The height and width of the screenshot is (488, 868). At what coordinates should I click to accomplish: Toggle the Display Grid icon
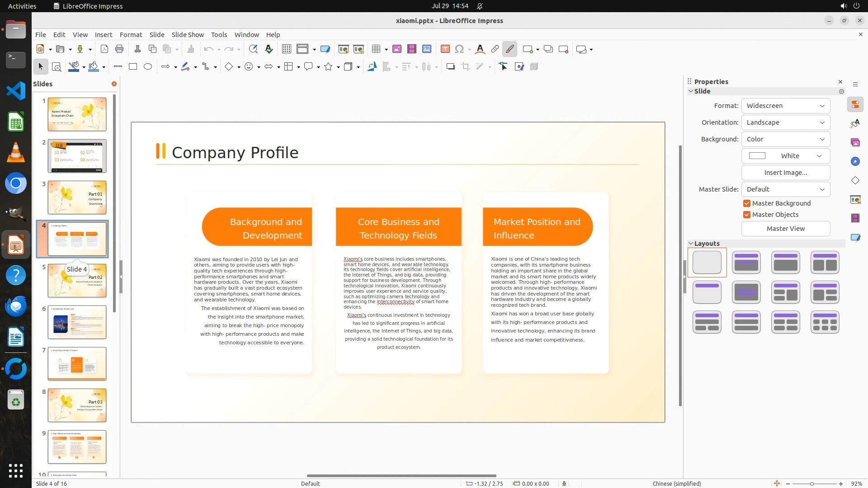click(x=286, y=49)
